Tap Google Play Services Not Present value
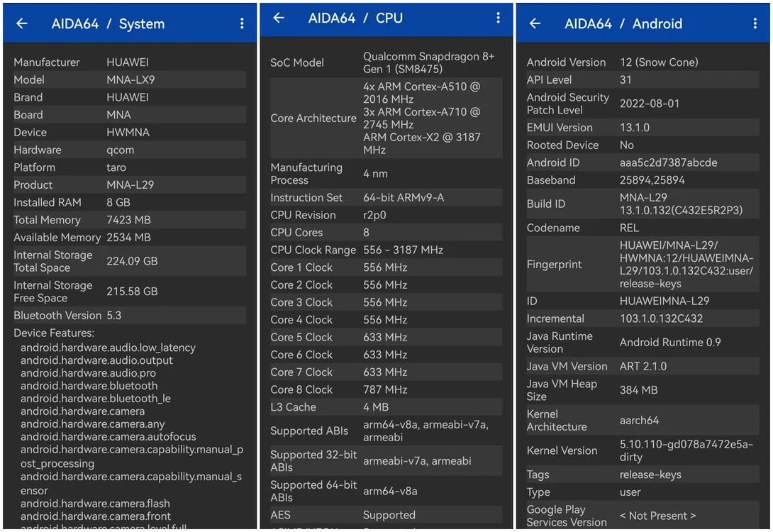The height and width of the screenshot is (532, 773). tap(657, 516)
